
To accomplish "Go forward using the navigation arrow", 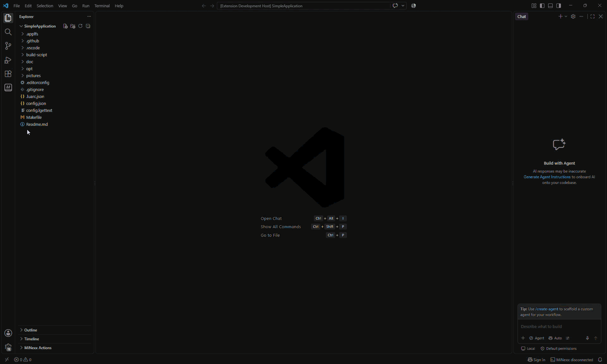I will click(x=212, y=6).
